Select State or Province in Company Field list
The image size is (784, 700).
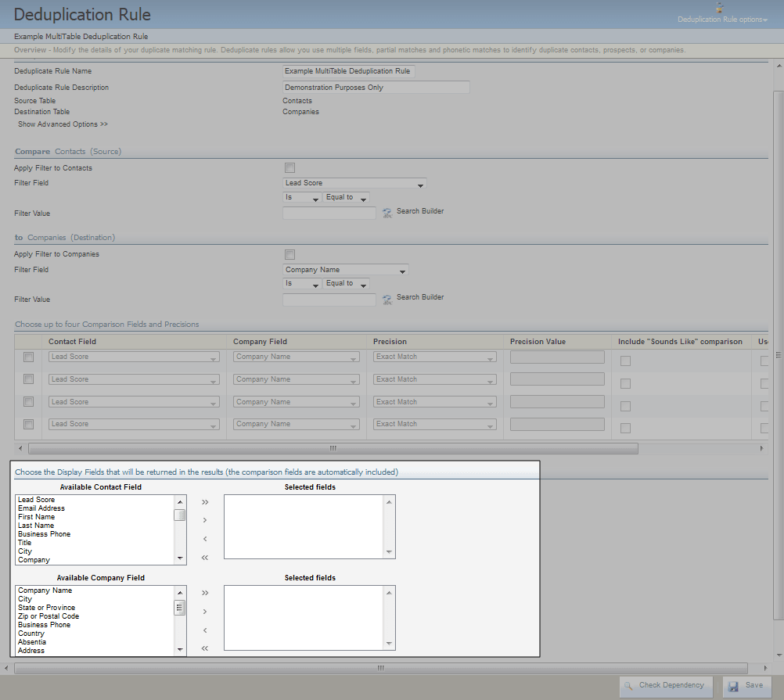pyautogui.click(x=46, y=608)
